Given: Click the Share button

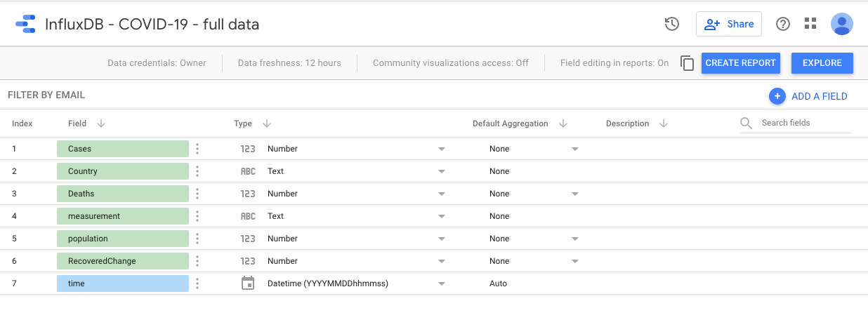Looking at the screenshot, I should tap(729, 24).
